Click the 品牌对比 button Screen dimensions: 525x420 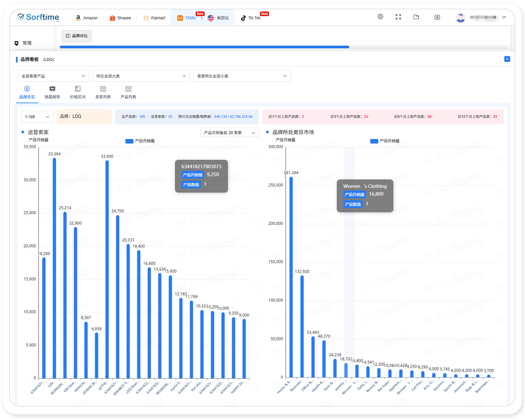77,36
